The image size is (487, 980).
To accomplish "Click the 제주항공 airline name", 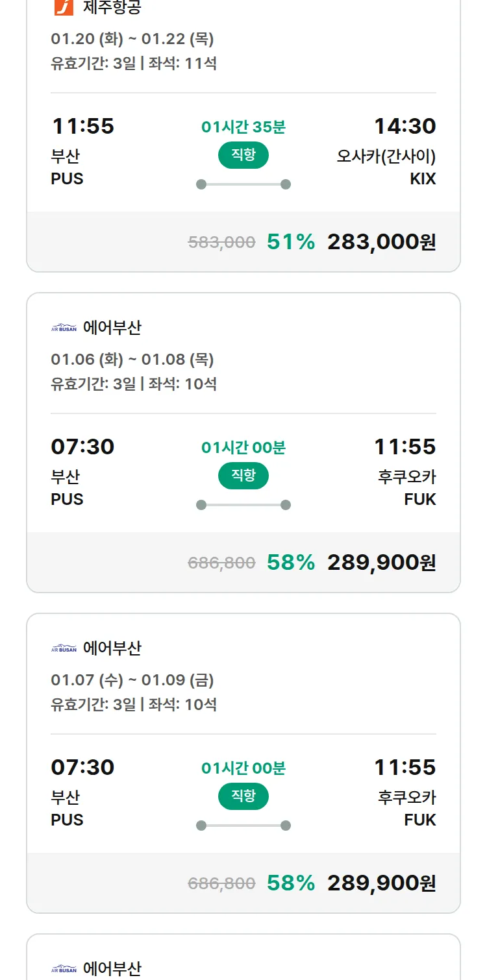I will coord(112,7).
